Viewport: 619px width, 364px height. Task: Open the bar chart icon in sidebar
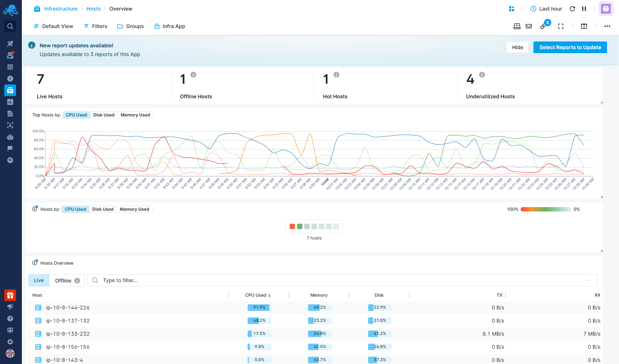[10, 102]
